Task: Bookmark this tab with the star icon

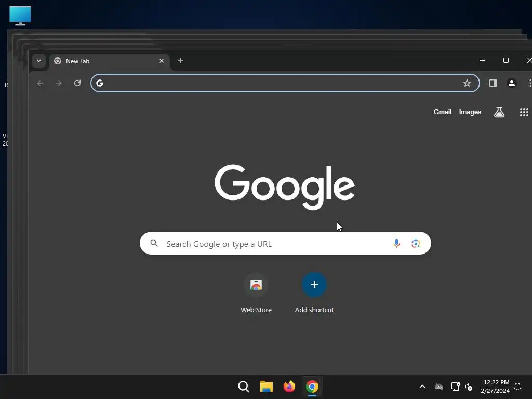Action: (x=467, y=83)
